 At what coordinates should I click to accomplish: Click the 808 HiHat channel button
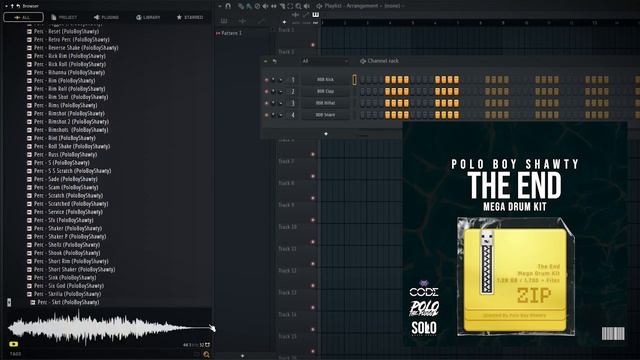click(x=325, y=103)
